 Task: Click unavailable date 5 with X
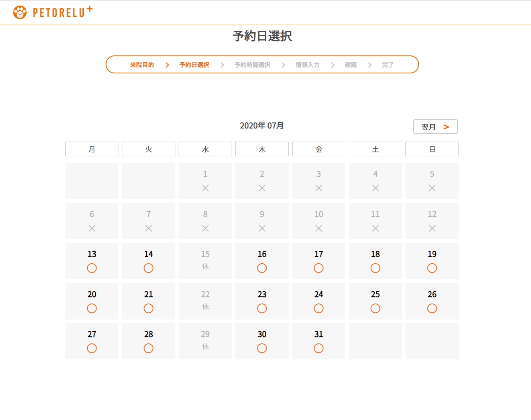[432, 181]
